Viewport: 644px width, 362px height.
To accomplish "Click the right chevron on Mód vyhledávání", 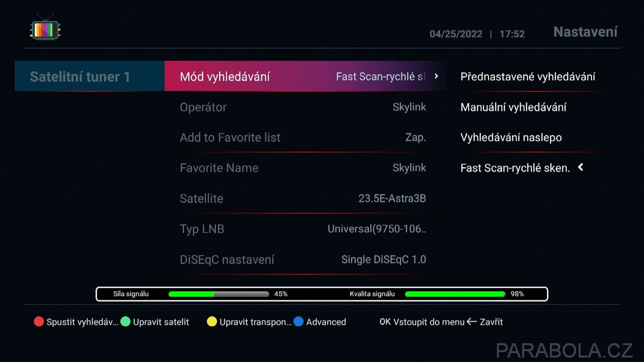I will coord(436,76).
